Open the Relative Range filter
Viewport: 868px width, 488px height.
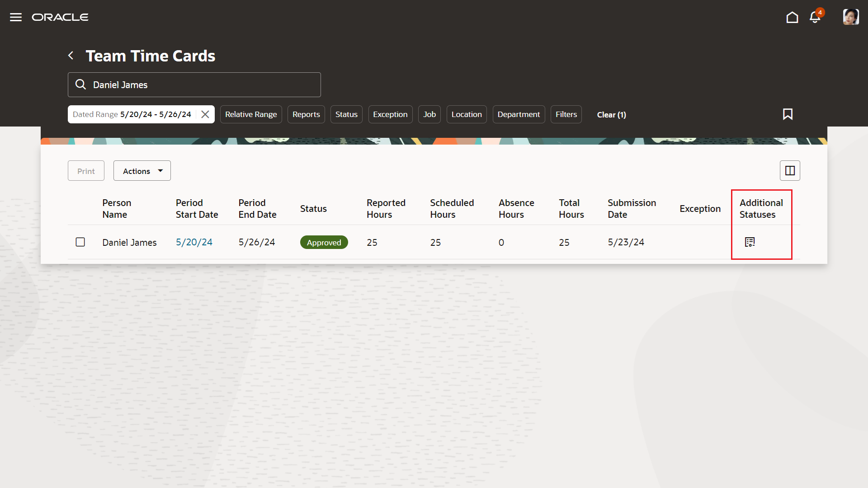coord(251,114)
